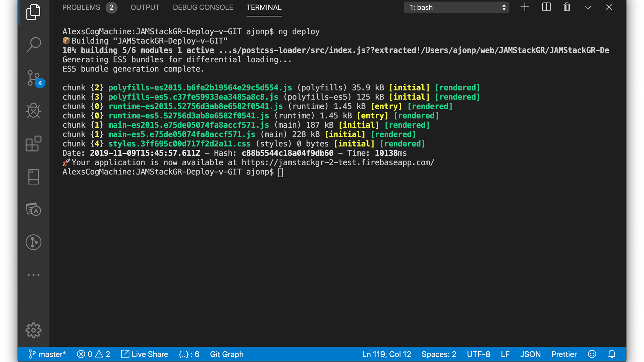Click the Manage gear icon
Image resolution: width=644 pixels, height=362 pixels.
tap(33, 330)
